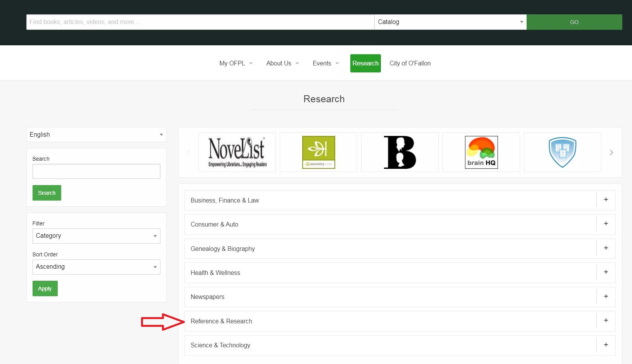
Task: Select the NoveList database logo
Action: tap(237, 152)
